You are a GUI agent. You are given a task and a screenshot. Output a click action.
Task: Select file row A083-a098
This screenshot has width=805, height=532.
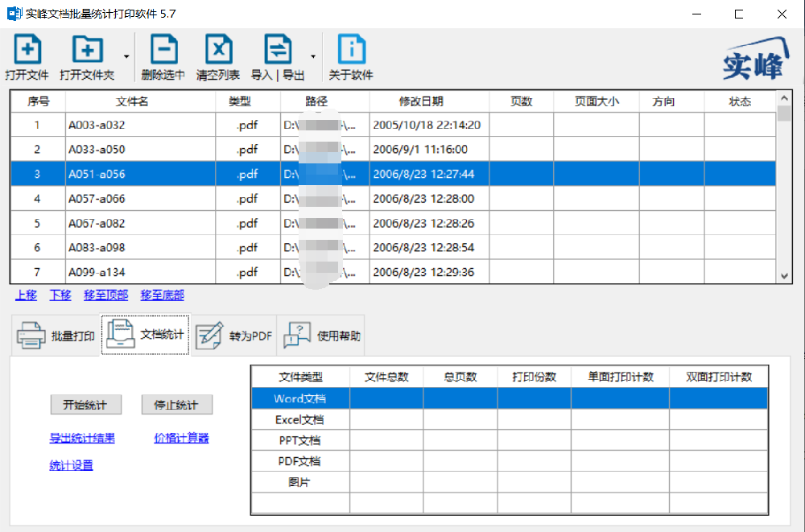click(x=394, y=248)
